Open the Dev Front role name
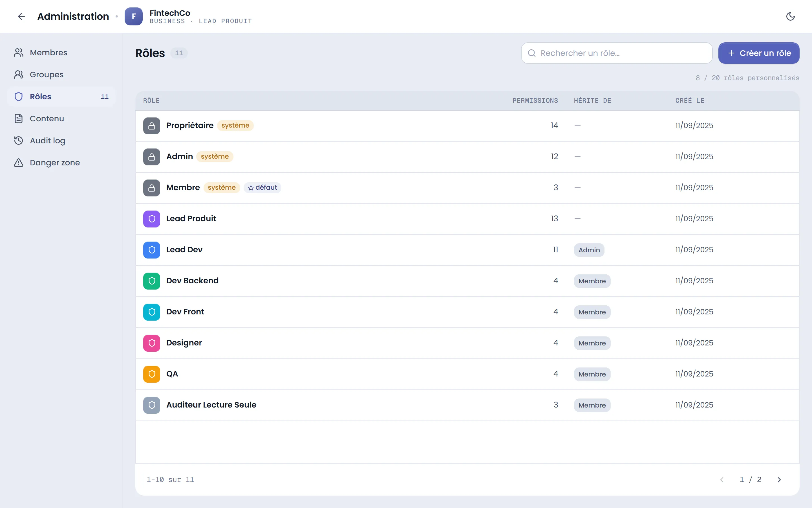The image size is (812, 508). pyautogui.click(x=185, y=312)
